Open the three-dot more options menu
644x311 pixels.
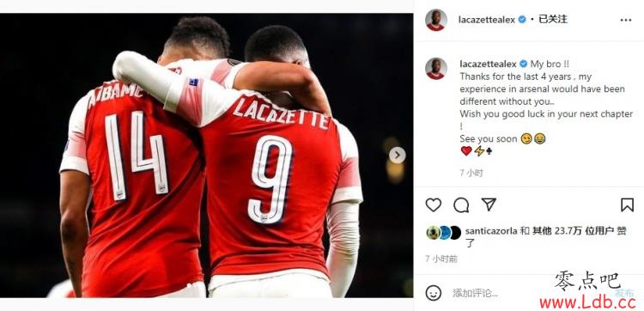pos(625,20)
